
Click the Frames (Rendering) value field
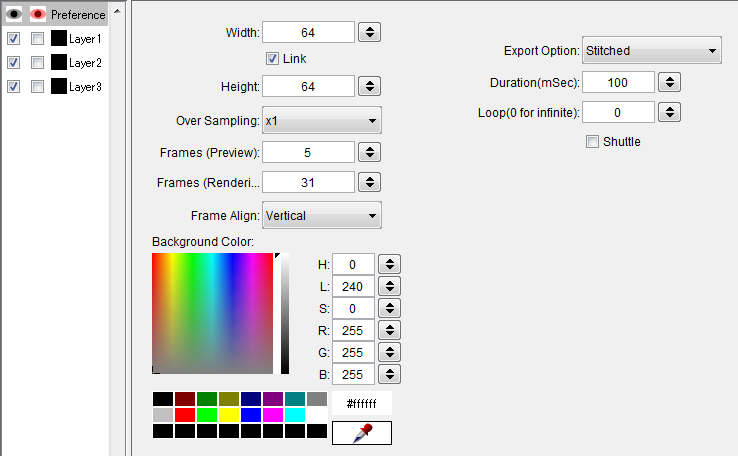(308, 183)
